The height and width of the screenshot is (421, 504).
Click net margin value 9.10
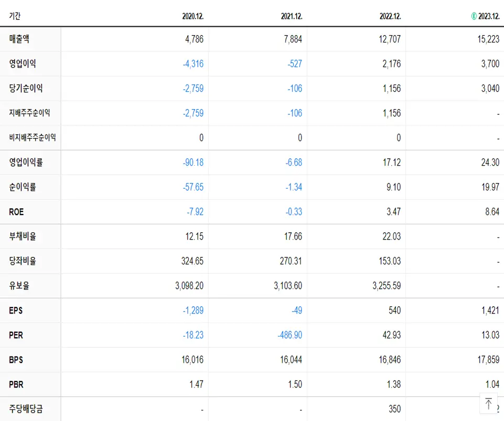tap(393, 187)
